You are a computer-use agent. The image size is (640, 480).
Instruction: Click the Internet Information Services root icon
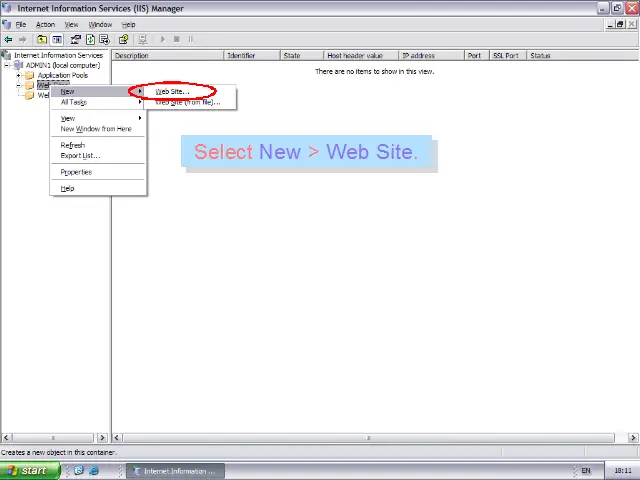6,55
